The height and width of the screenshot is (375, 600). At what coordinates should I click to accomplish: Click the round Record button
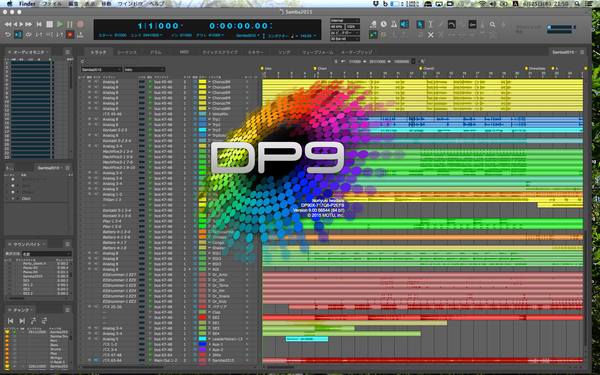[x=80, y=24]
